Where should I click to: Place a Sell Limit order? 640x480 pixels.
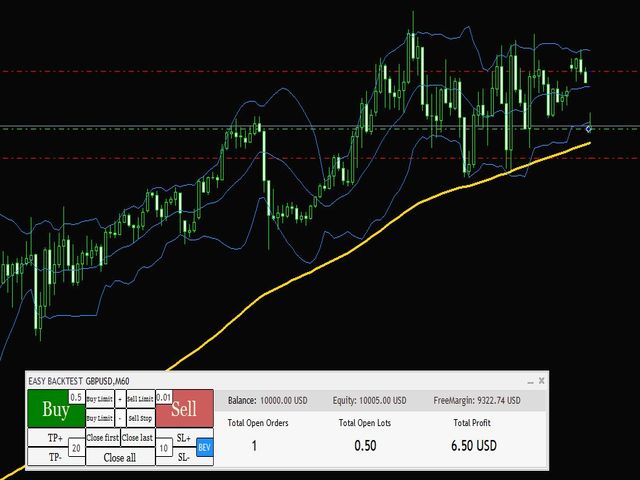139,398
